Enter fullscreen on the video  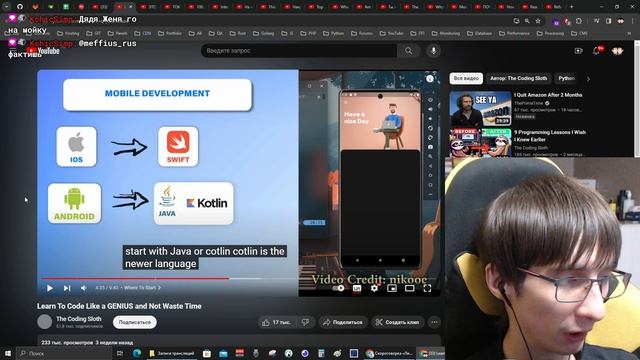(427, 288)
